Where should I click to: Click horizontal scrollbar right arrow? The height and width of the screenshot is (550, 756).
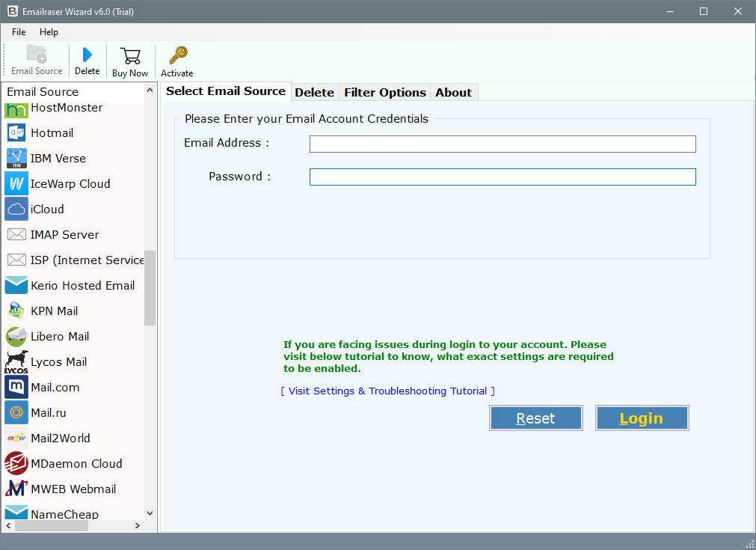click(138, 526)
